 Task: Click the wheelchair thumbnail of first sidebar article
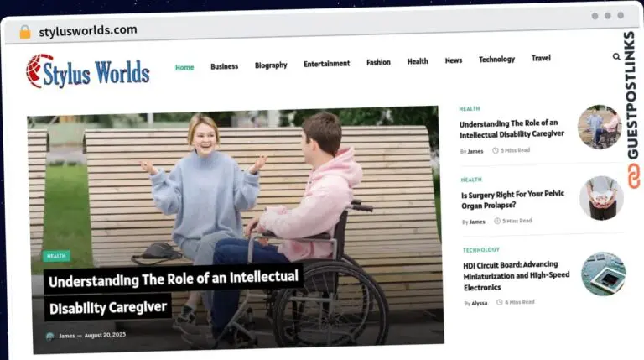point(600,127)
